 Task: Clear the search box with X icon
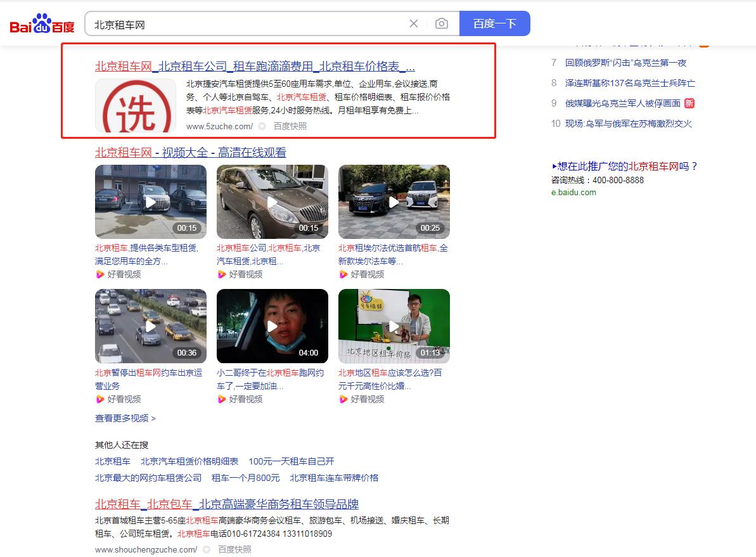[414, 23]
